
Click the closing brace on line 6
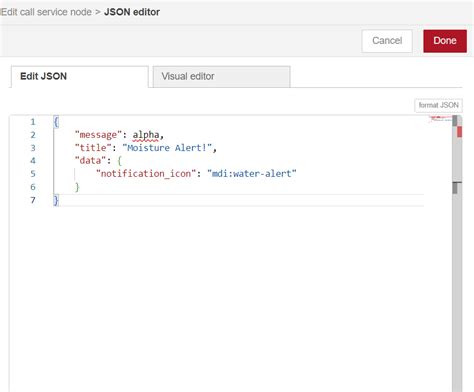point(77,187)
